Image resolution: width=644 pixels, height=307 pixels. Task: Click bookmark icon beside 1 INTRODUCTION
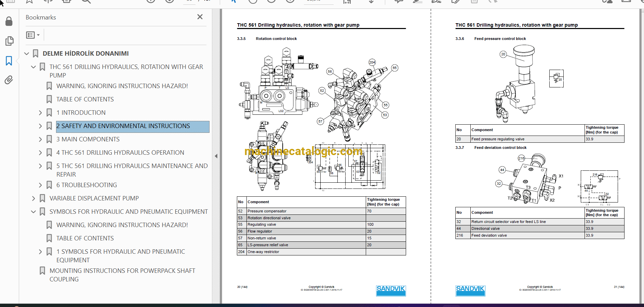49,113
